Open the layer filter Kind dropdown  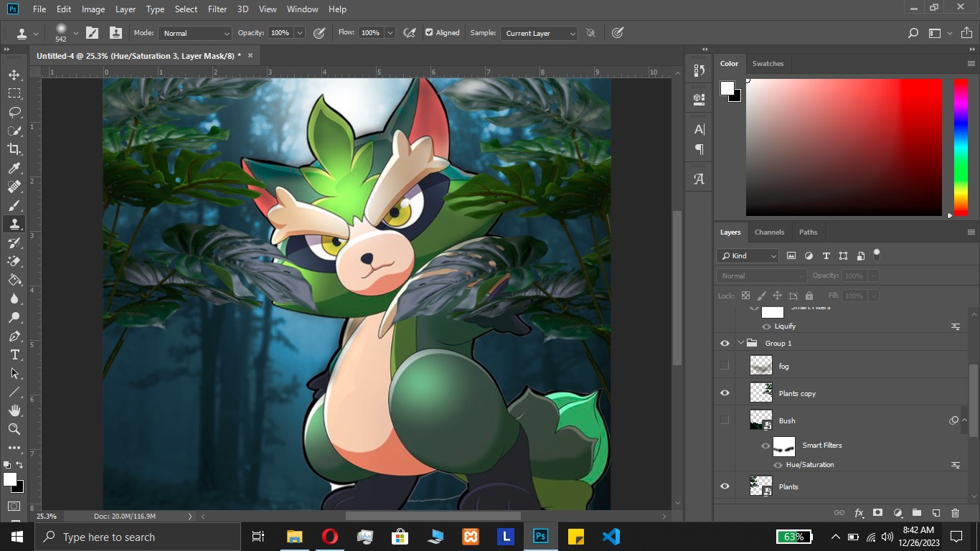748,255
